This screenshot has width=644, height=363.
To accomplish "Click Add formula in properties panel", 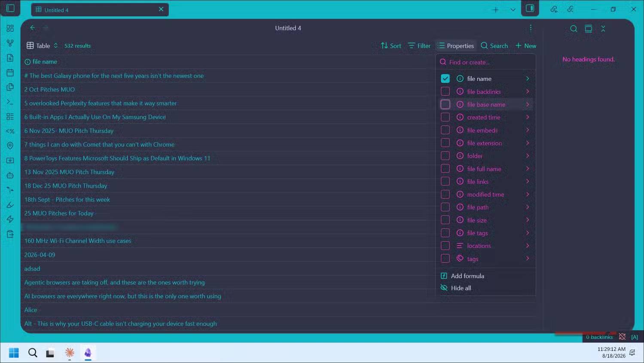I will (463, 276).
